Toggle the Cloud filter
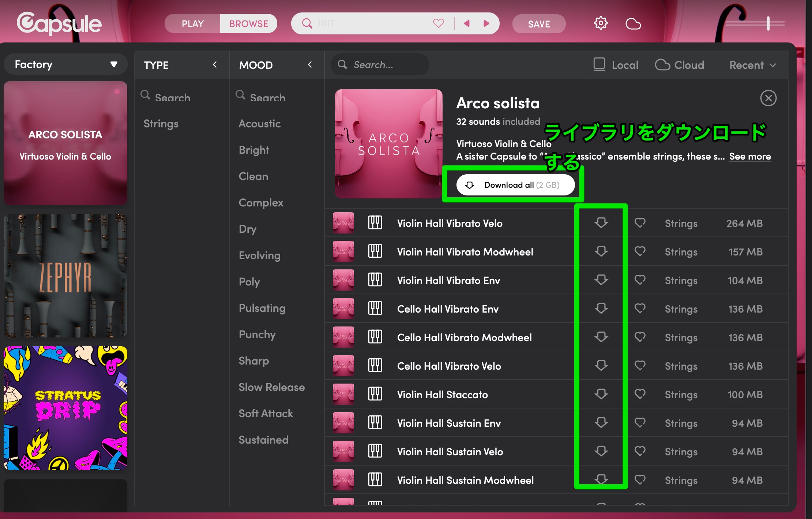Screen dimensions: 812x519 680,65
